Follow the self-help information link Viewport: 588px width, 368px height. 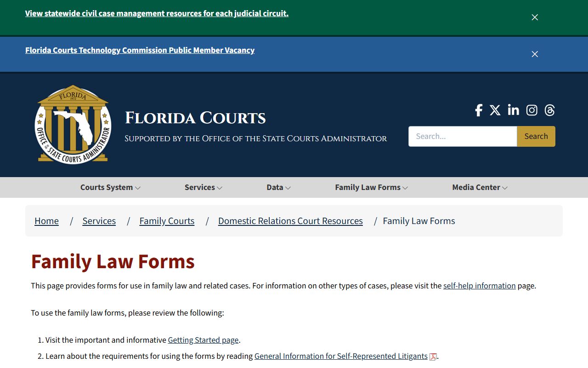coord(479,286)
